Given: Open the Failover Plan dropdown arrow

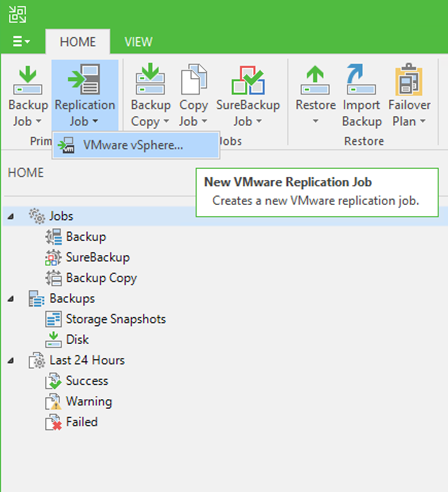Looking at the screenshot, I should (x=422, y=121).
